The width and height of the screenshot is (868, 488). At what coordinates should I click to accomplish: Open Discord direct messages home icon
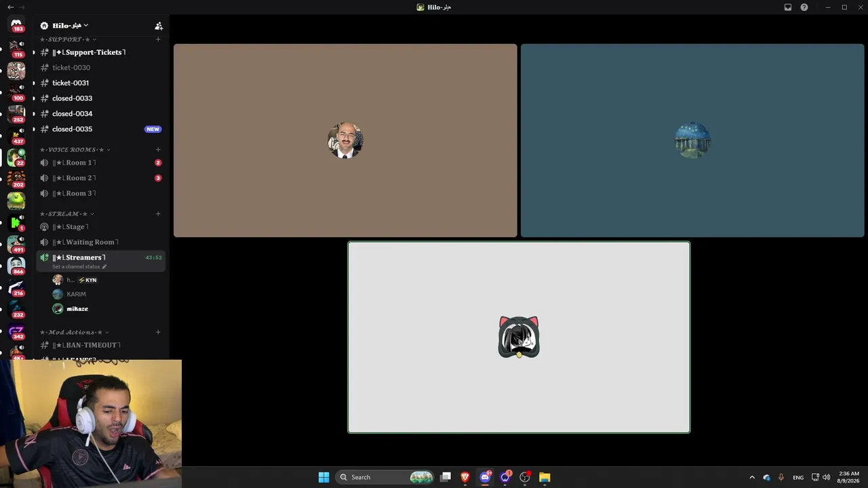[16, 24]
